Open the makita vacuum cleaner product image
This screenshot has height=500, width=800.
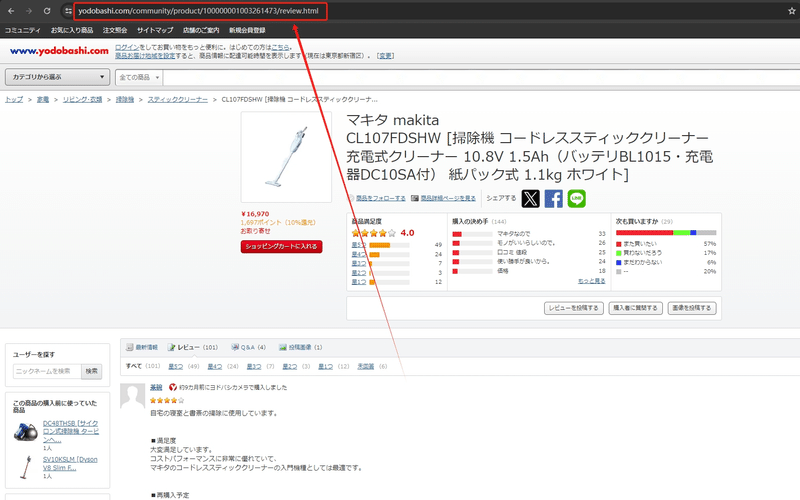click(x=286, y=157)
